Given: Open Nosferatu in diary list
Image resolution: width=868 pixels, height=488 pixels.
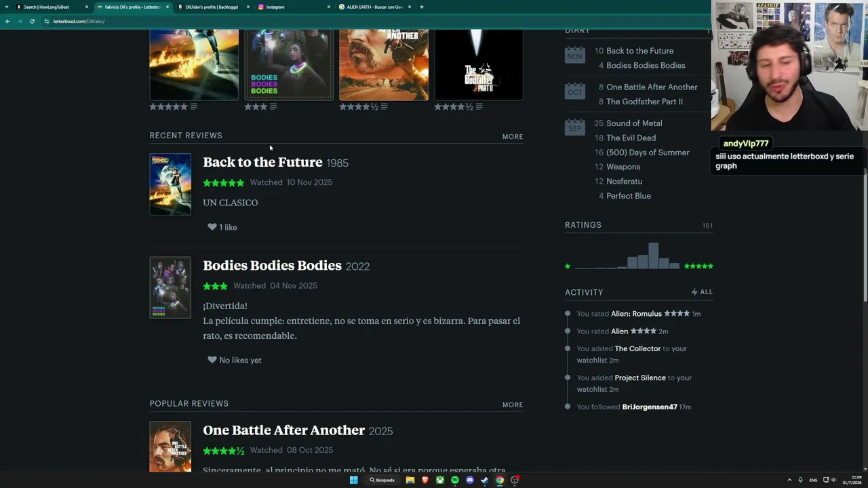Looking at the screenshot, I should (624, 181).
